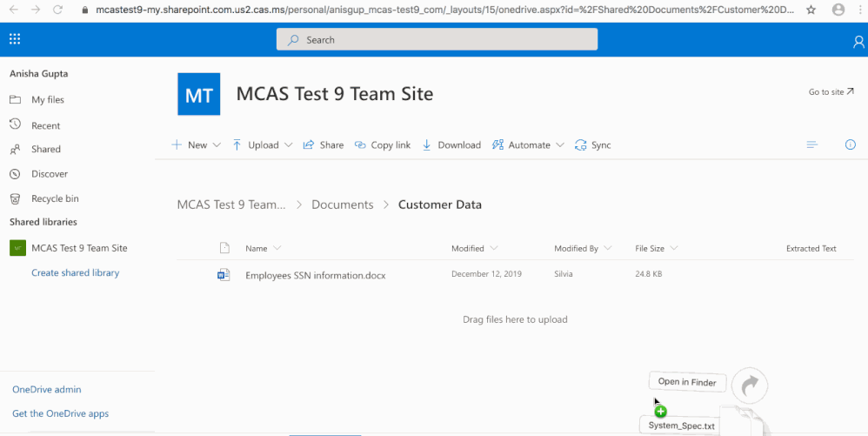Click the browser forward arrow
Viewport: 868px width, 436px height.
tap(36, 10)
